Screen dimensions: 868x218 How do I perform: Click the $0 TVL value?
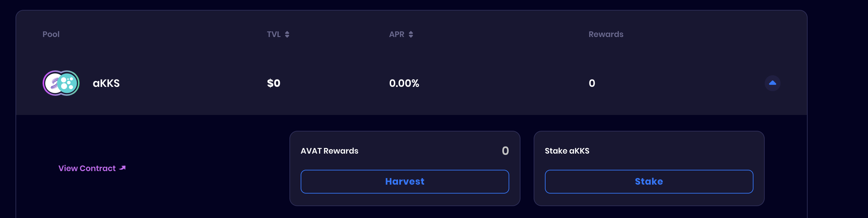(x=273, y=83)
